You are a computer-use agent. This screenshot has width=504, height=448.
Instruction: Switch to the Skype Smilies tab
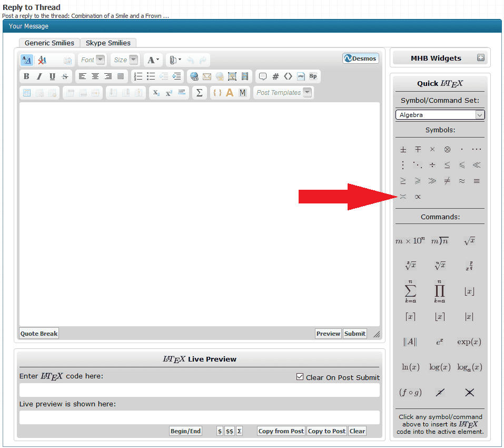point(108,43)
